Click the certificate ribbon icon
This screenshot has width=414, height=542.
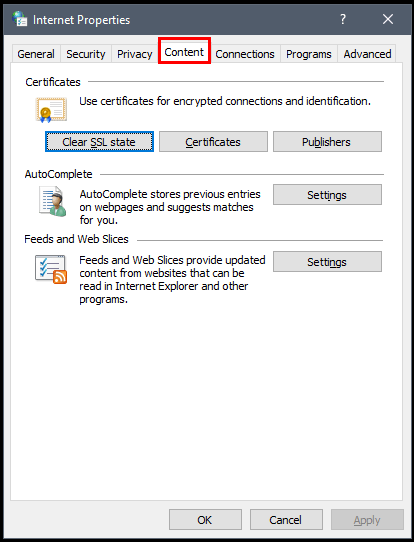51,110
